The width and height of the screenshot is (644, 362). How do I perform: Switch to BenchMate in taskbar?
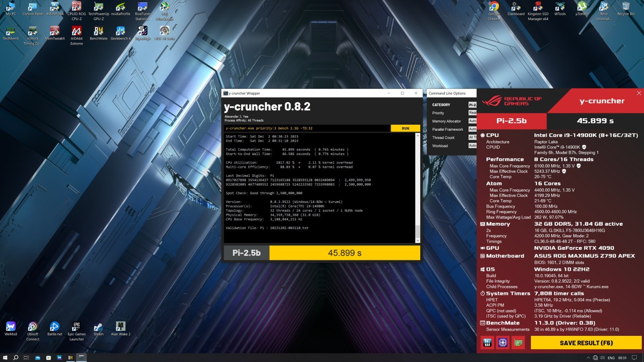click(x=70, y=358)
